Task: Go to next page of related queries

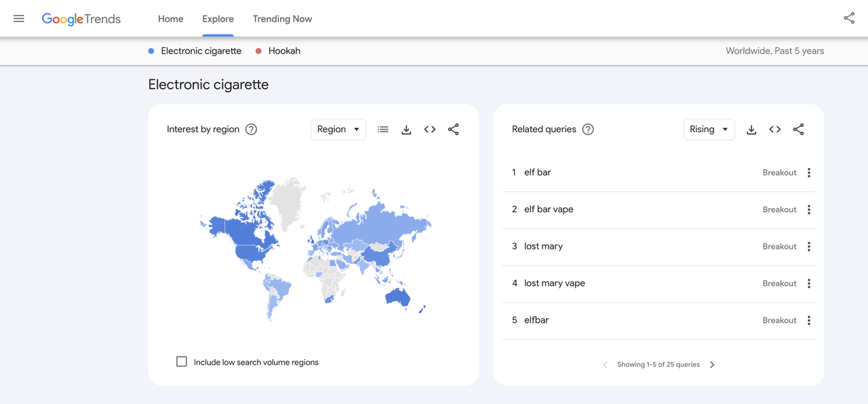Action: 712,365
